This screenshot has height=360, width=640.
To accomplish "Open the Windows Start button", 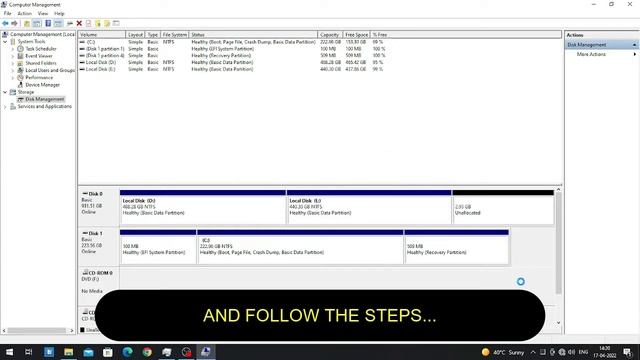I will (x=9, y=352).
